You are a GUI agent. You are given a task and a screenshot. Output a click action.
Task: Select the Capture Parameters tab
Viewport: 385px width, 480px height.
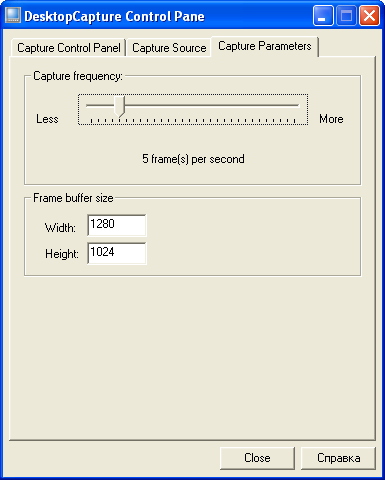[265, 46]
